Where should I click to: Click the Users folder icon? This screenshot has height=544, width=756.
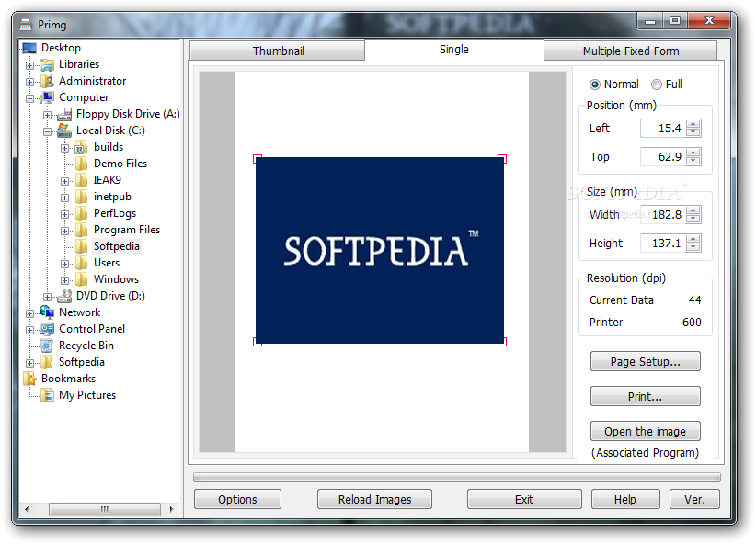(82, 263)
